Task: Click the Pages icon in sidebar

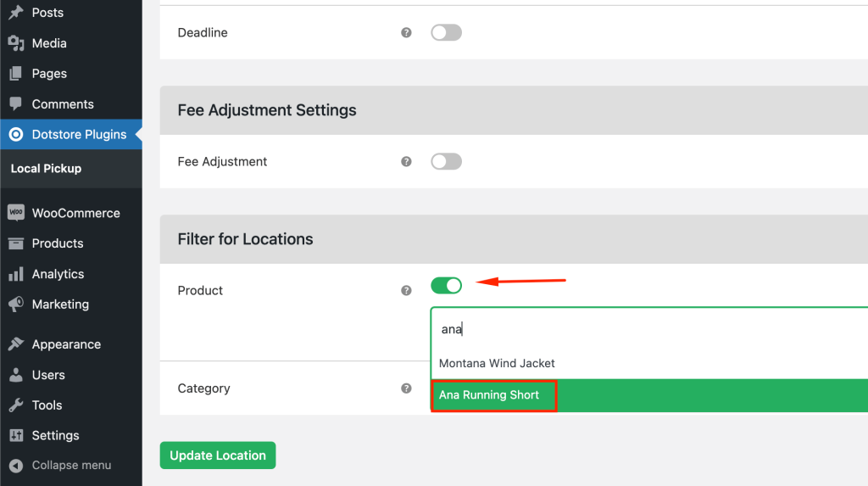Action: pos(15,74)
